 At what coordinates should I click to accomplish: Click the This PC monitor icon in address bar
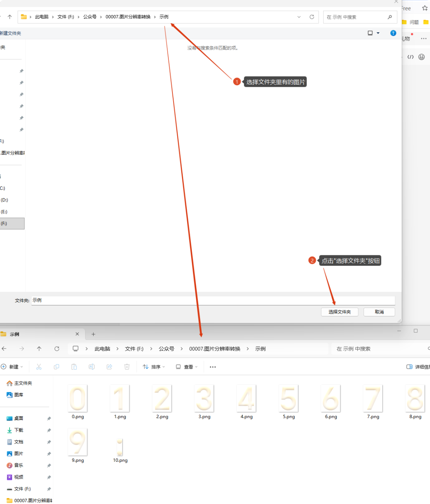click(76, 349)
